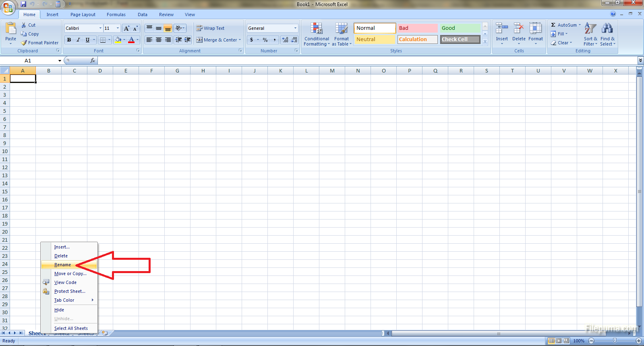This screenshot has height=346, width=644.
Task: Click the Select All corner button
Action: click(x=5, y=70)
